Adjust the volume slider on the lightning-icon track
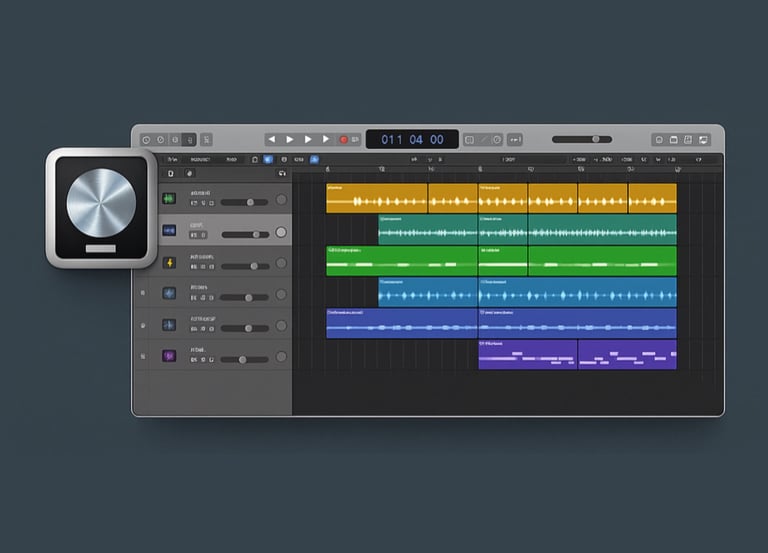Image resolution: width=768 pixels, height=553 pixels. click(245, 266)
